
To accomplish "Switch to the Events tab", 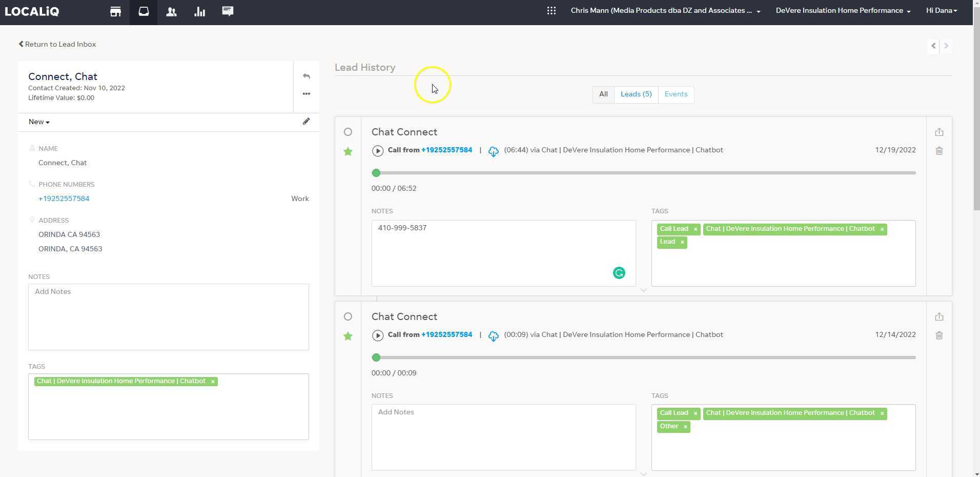I will pos(676,94).
